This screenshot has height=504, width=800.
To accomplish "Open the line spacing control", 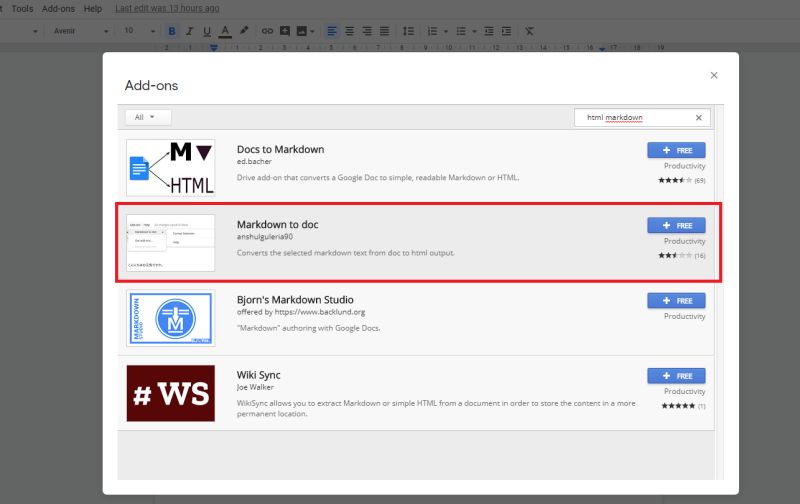I will (x=408, y=31).
